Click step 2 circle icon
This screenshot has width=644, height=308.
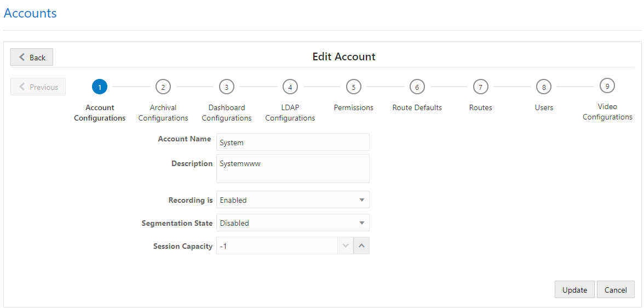[x=163, y=87]
